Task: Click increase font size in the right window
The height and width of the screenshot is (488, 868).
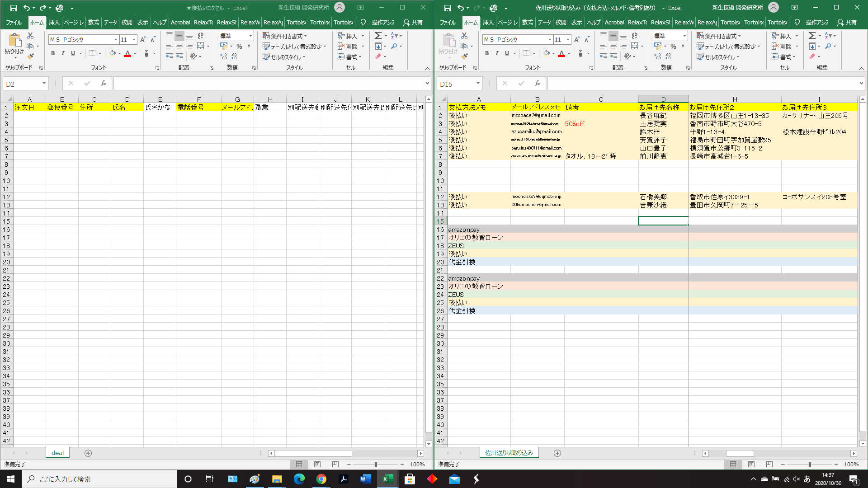Action: coord(577,40)
